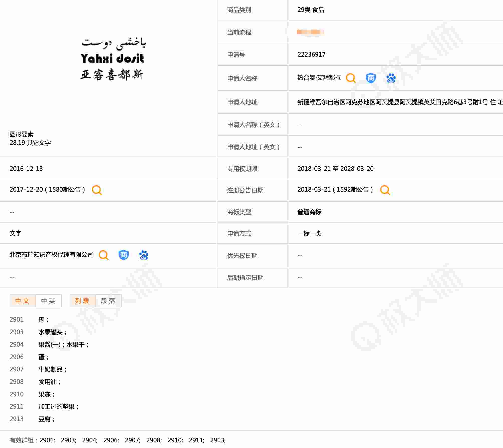503x448 pixels.
Task: Click blue 商 shield icon beside applicant name
Action: [x=371, y=78]
